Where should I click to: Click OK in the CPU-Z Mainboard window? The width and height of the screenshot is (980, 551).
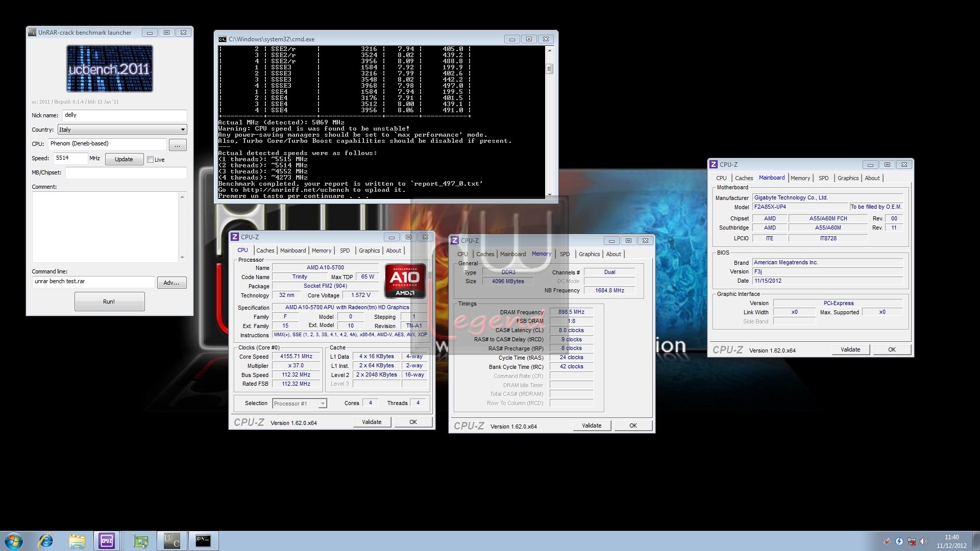(x=892, y=349)
